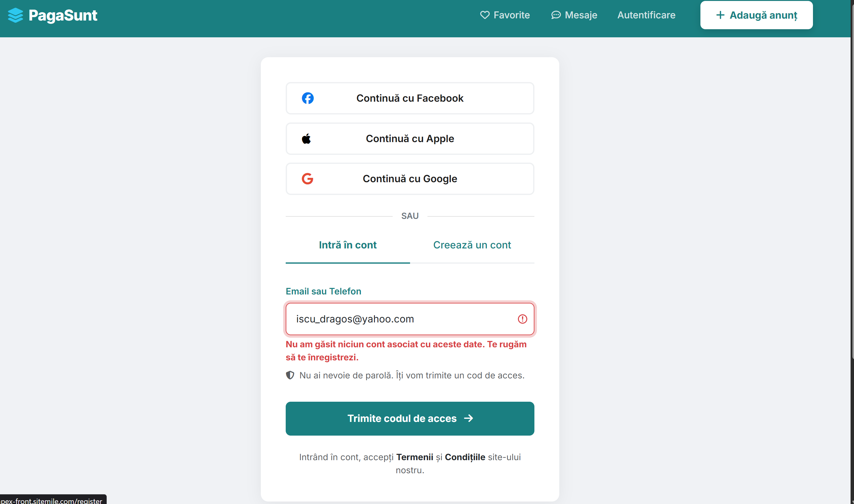The width and height of the screenshot is (854, 504).
Task: Click the shield icon near password note
Action: pos(290,375)
